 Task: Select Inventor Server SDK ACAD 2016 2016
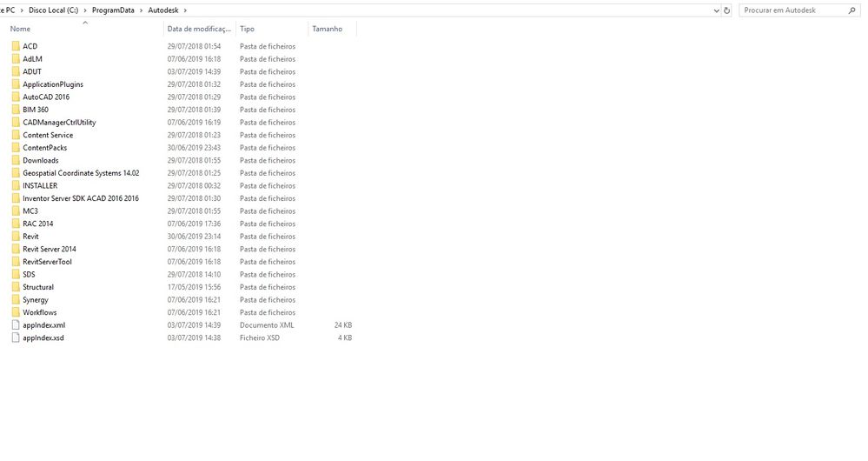81,198
